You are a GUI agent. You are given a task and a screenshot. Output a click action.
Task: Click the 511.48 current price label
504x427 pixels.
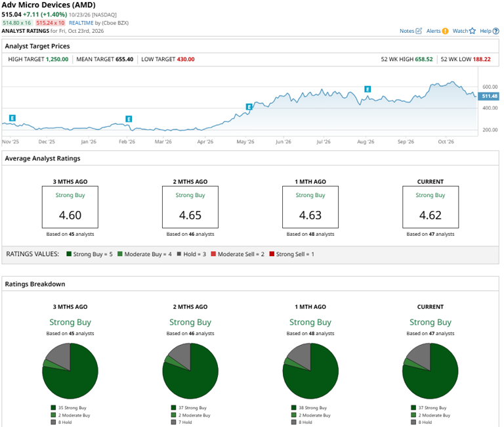488,96
